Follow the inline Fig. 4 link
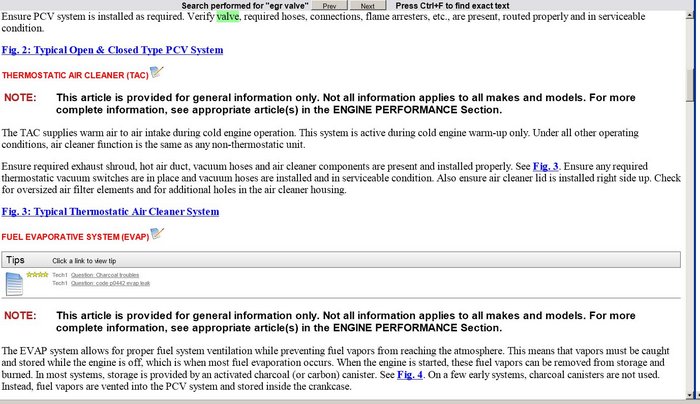700x404 pixels. pos(410,375)
